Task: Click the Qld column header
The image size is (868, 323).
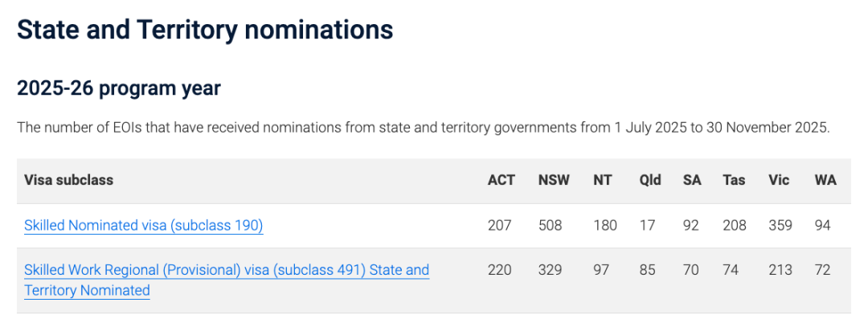Action: pyautogui.click(x=650, y=180)
